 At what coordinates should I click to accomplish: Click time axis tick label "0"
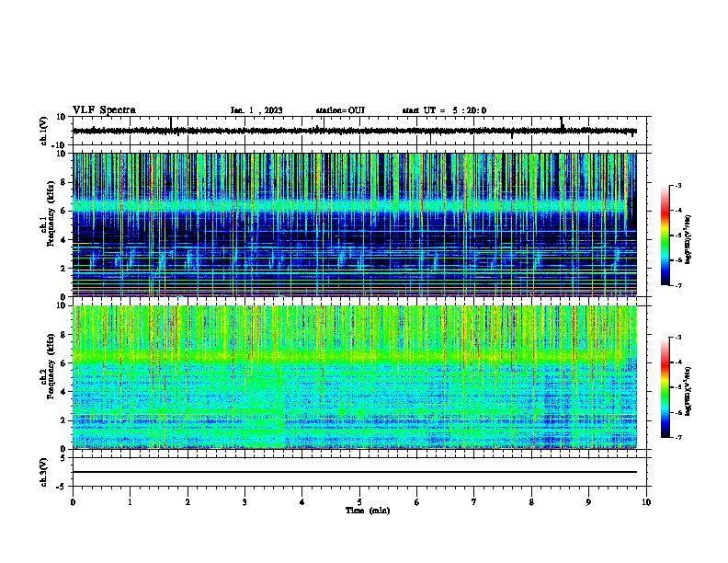(73, 502)
